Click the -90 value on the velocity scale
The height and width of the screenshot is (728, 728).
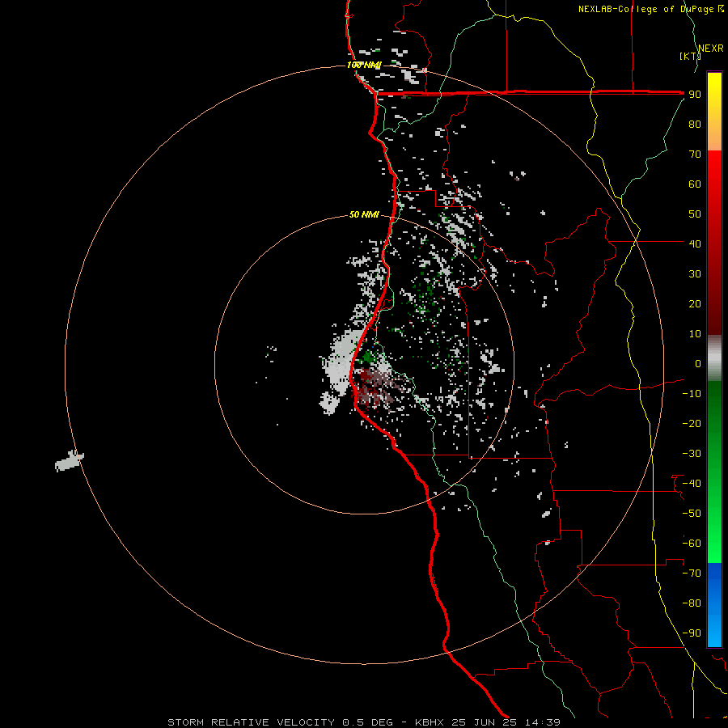pyautogui.click(x=692, y=633)
